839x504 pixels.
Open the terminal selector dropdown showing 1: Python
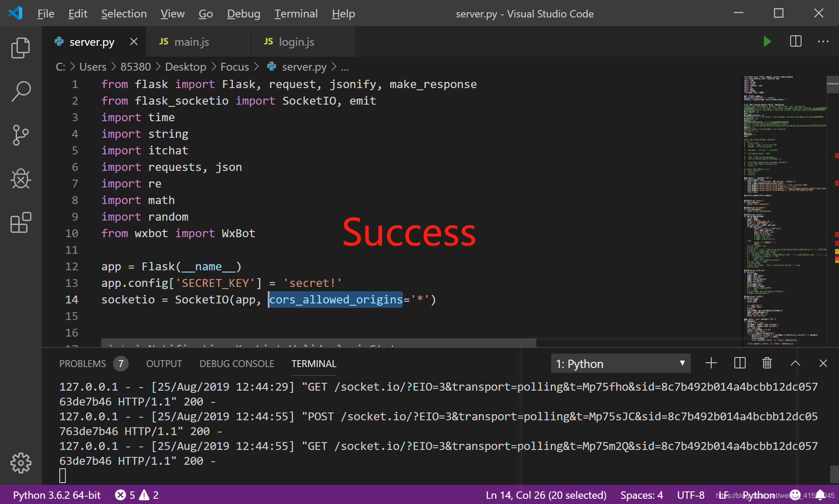(620, 363)
